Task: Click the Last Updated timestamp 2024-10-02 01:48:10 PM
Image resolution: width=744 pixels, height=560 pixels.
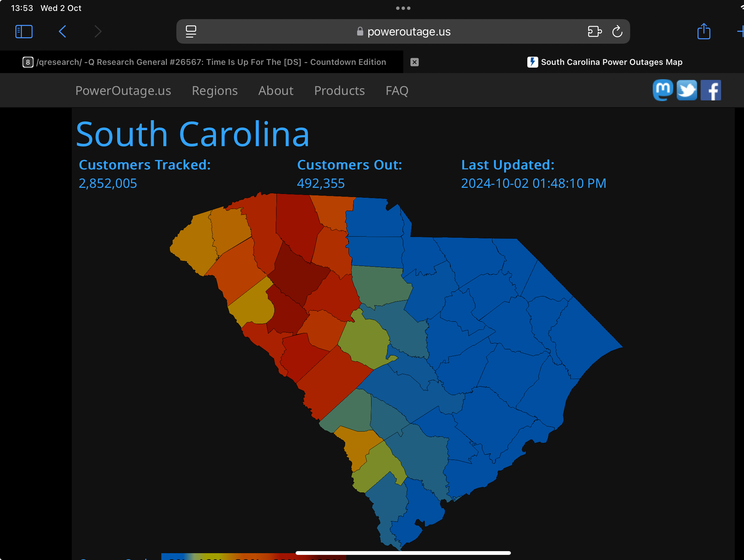Action: [x=533, y=183]
